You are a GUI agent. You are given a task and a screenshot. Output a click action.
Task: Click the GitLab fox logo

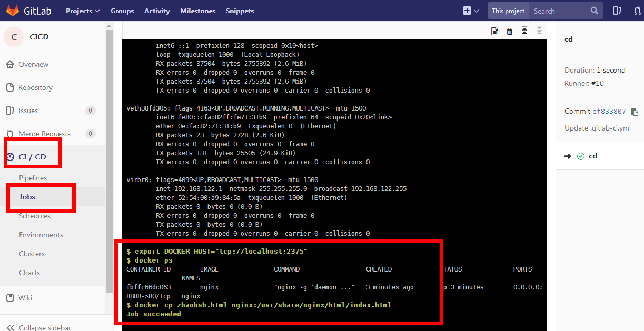(x=13, y=11)
